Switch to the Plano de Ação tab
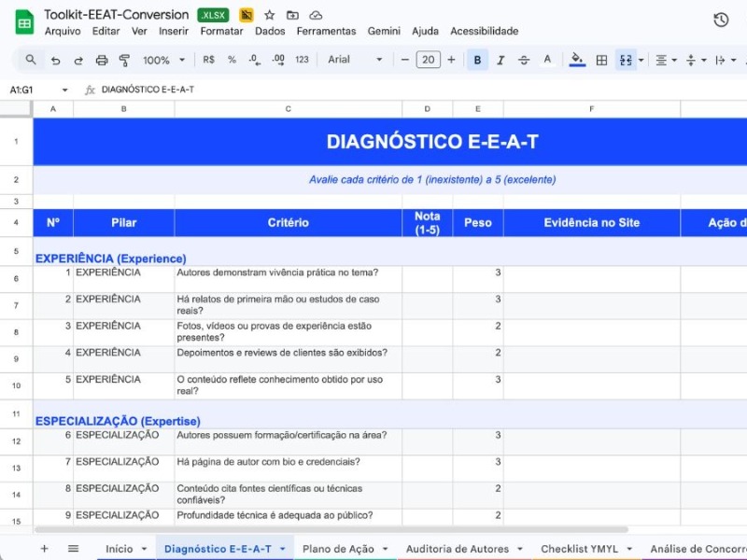Screen dimensions: 747x560 338,549
